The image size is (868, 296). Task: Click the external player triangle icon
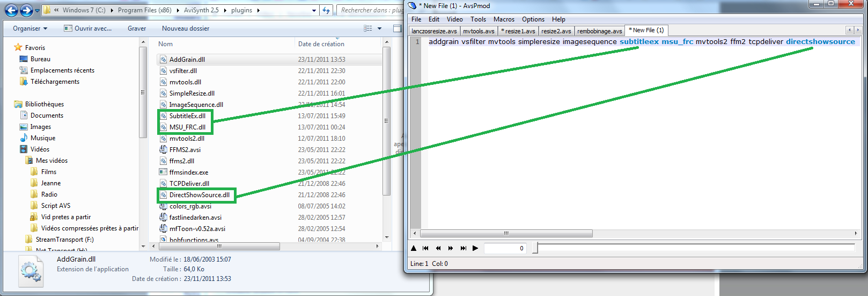[414, 248]
